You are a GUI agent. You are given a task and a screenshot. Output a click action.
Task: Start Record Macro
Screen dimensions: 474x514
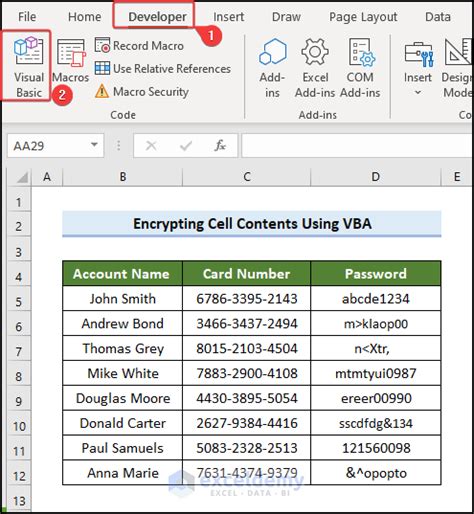[x=139, y=46]
